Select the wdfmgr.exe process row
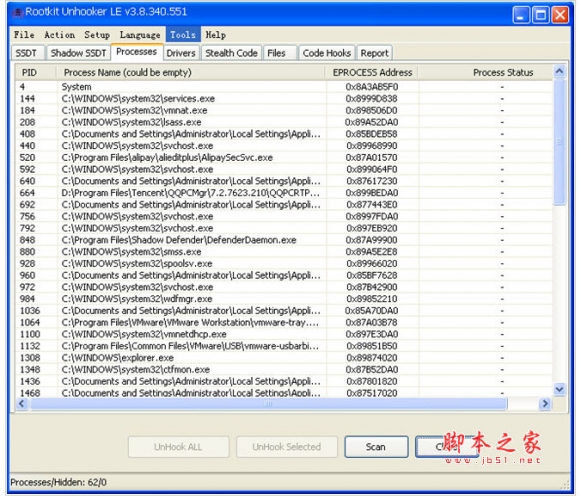The height and width of the screenshot is (500, 581). (x=284, y=299)
